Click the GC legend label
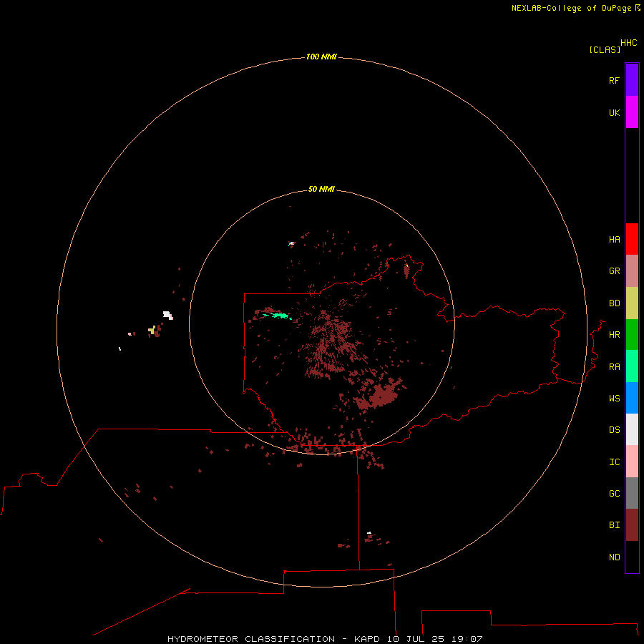 [x=614, y=494]
